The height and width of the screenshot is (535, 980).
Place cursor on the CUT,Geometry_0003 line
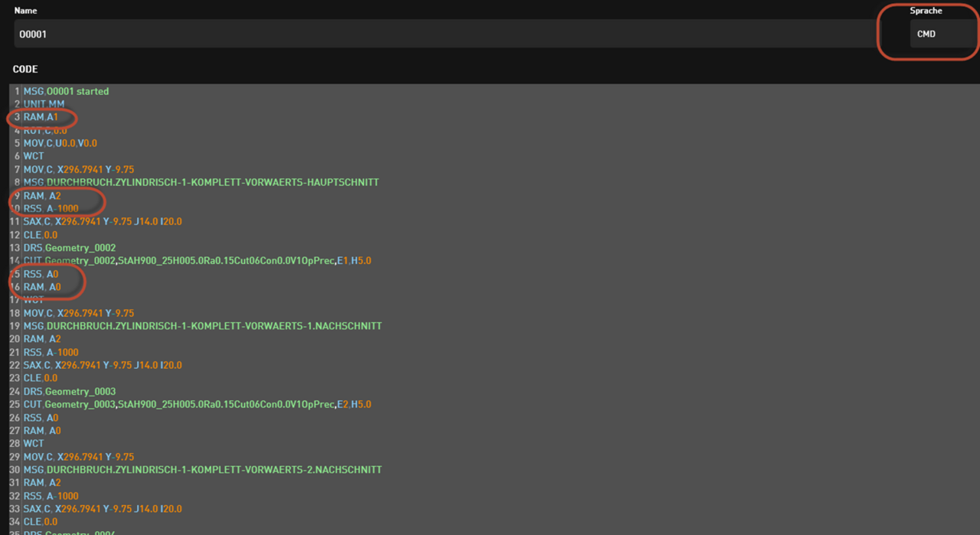pyautogui.click(x=197, y=404)
